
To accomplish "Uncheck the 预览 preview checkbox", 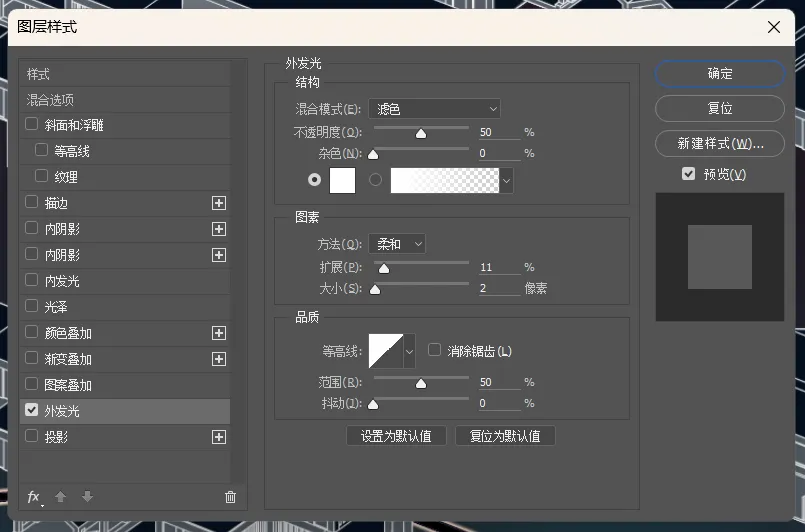I will tap(688, 174).
